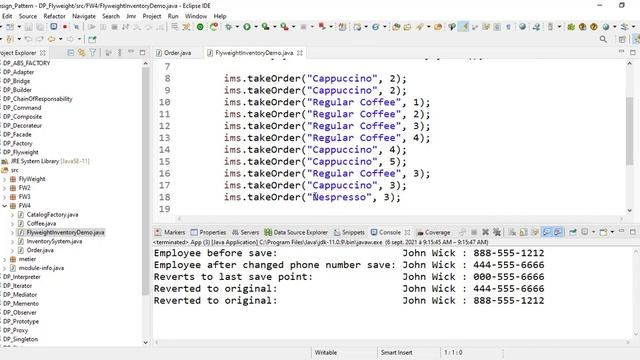
Task: Select the DP_Memento project
Action: click(x=20, y=304)
